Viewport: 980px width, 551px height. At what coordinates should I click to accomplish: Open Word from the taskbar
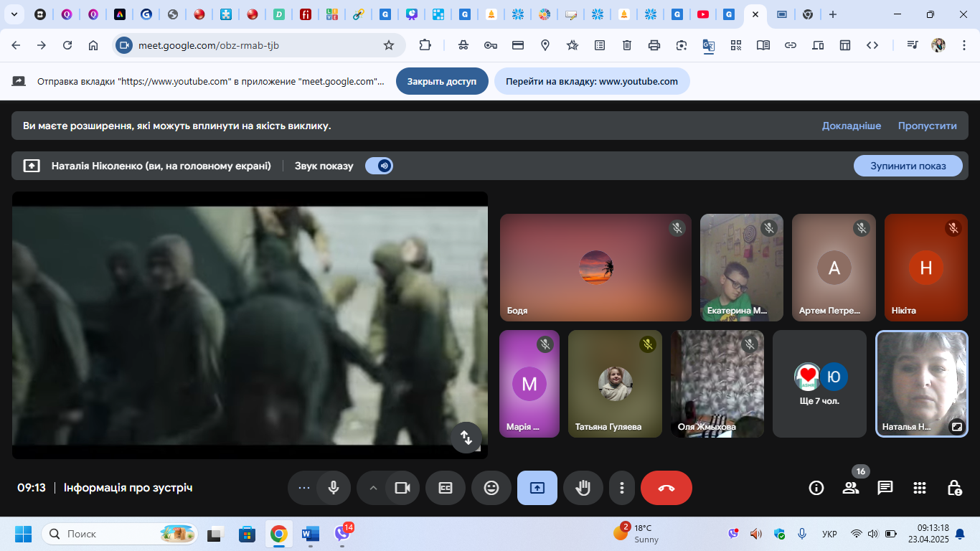(311, 534)
